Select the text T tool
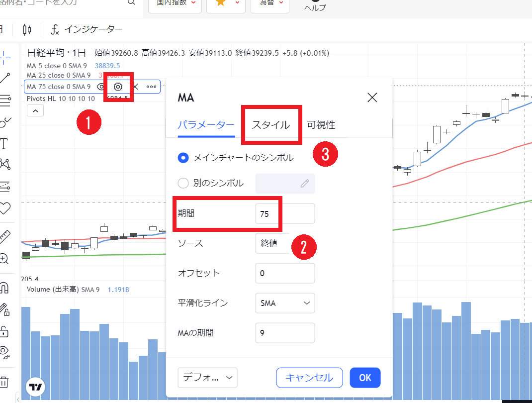The image size is (532, 403). pyautogui.click(x=4, y=144)
